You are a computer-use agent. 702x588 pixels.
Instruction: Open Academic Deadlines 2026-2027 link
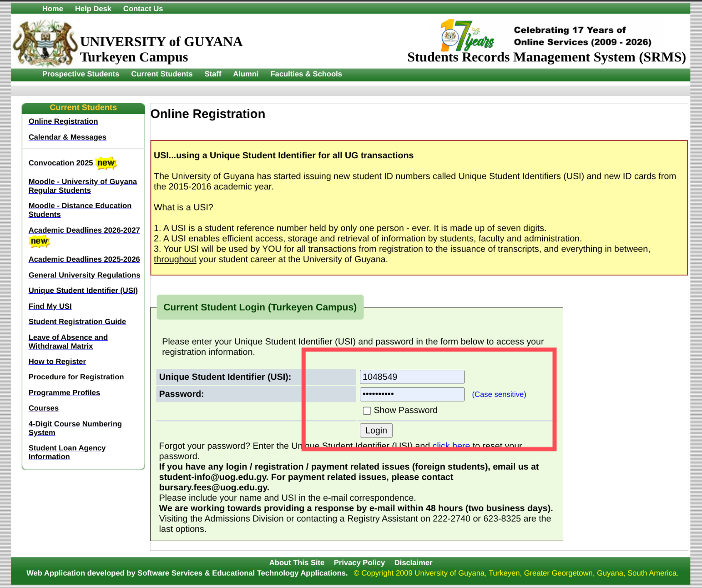(x=84, y=230)
